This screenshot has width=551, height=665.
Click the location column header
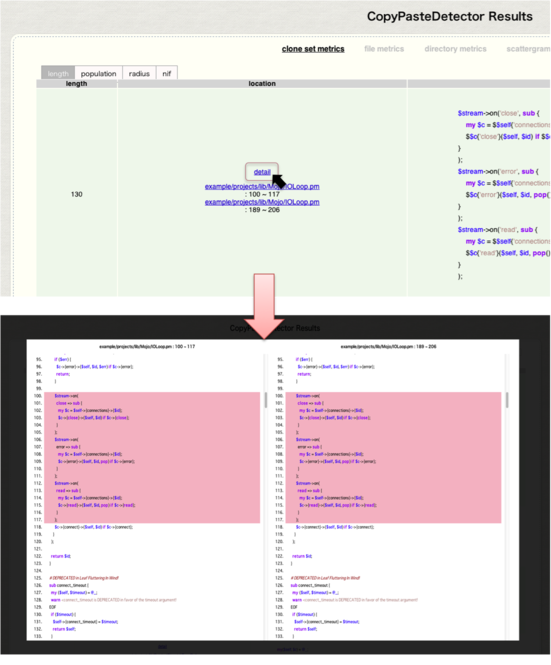262,84
